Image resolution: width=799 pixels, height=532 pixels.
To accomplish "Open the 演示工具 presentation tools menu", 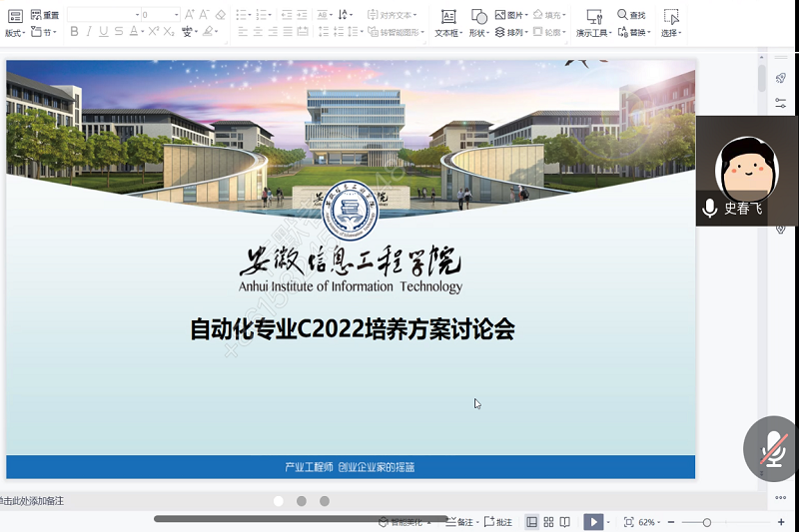I will 593,23.
